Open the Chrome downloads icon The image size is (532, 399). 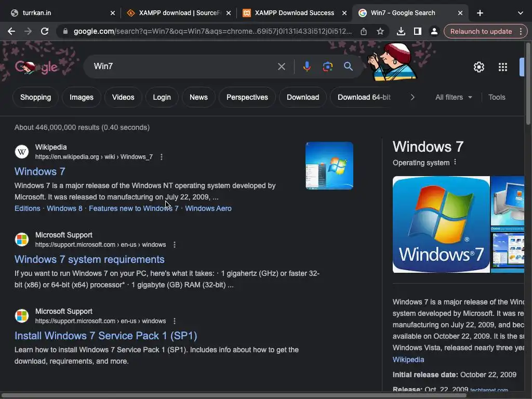401,31
